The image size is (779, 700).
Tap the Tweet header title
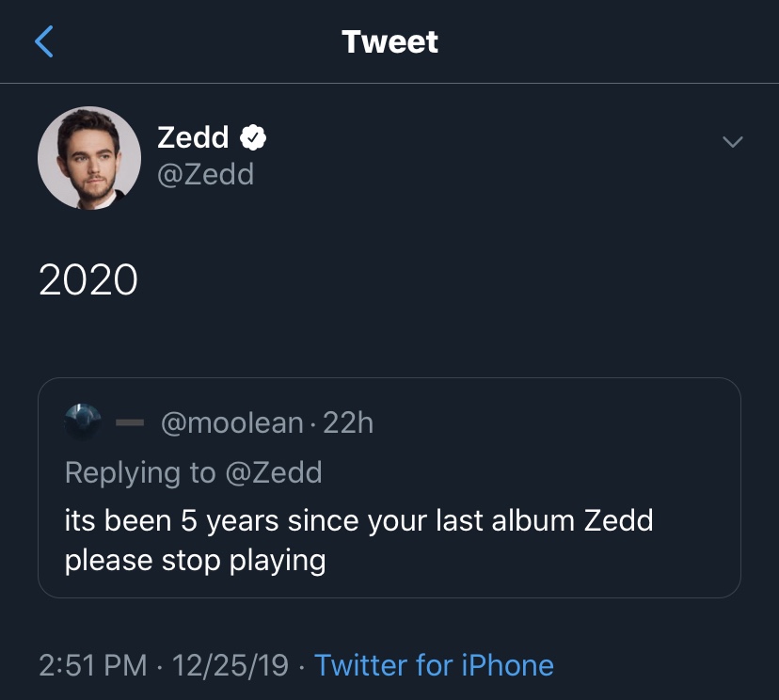coord(389,41)
